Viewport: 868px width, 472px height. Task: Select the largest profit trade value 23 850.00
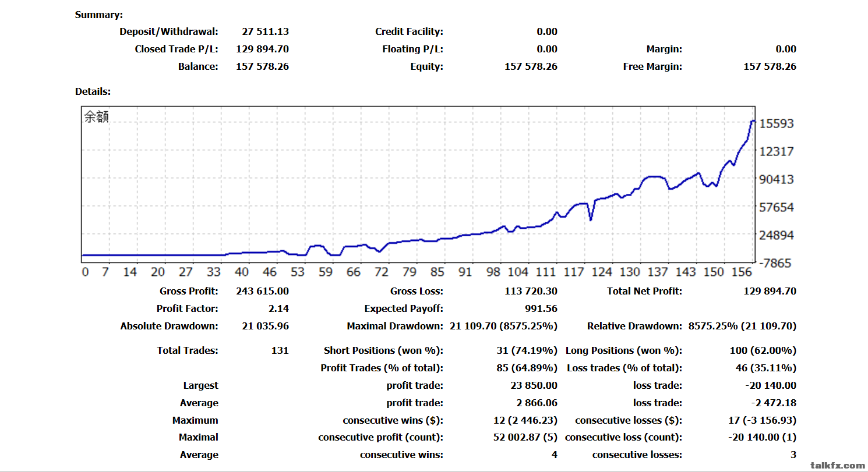(x=534, y=385)
